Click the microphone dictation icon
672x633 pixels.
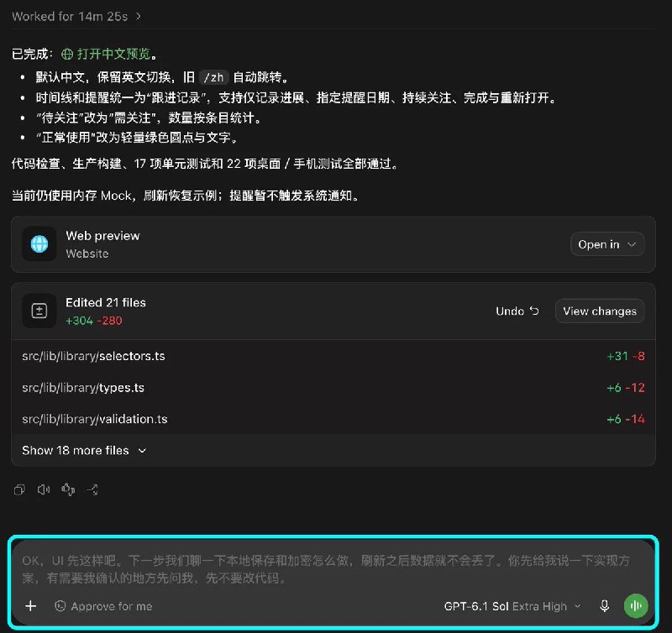click(x=604, y=606)
